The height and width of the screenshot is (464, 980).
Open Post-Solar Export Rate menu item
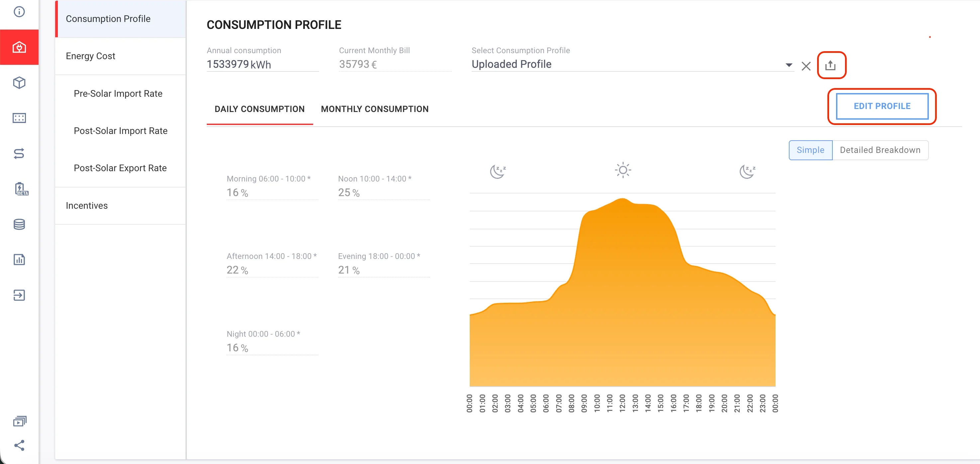[x=120, y=168]
